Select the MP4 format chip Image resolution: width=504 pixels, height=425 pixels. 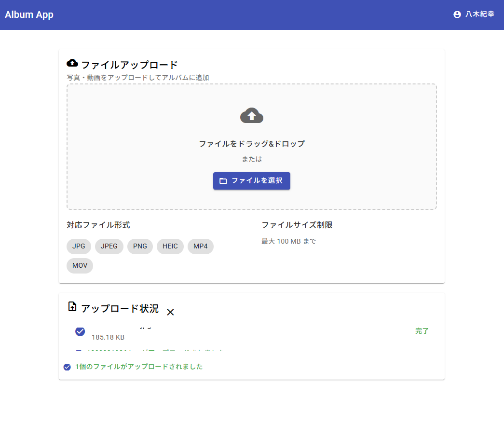(x=200, y=246)
